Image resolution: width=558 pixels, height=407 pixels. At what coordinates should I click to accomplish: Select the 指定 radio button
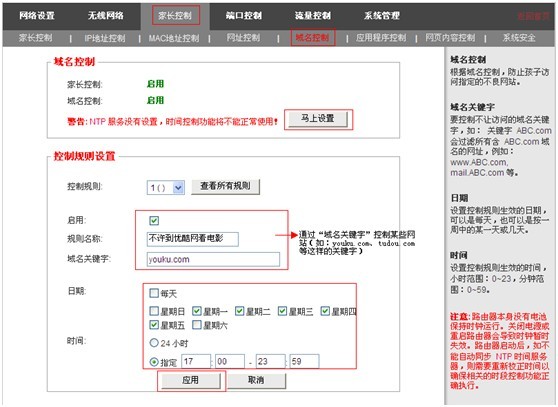pos(154,362)
